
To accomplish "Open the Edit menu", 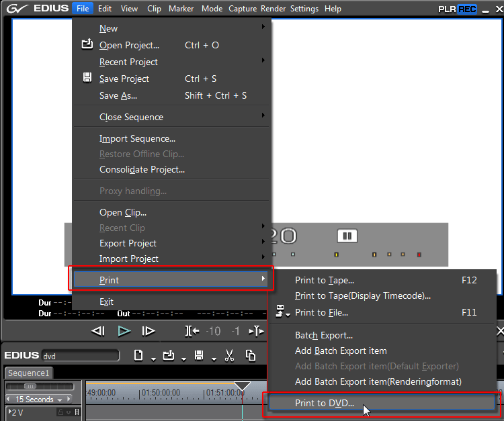I will coord(105,9).
